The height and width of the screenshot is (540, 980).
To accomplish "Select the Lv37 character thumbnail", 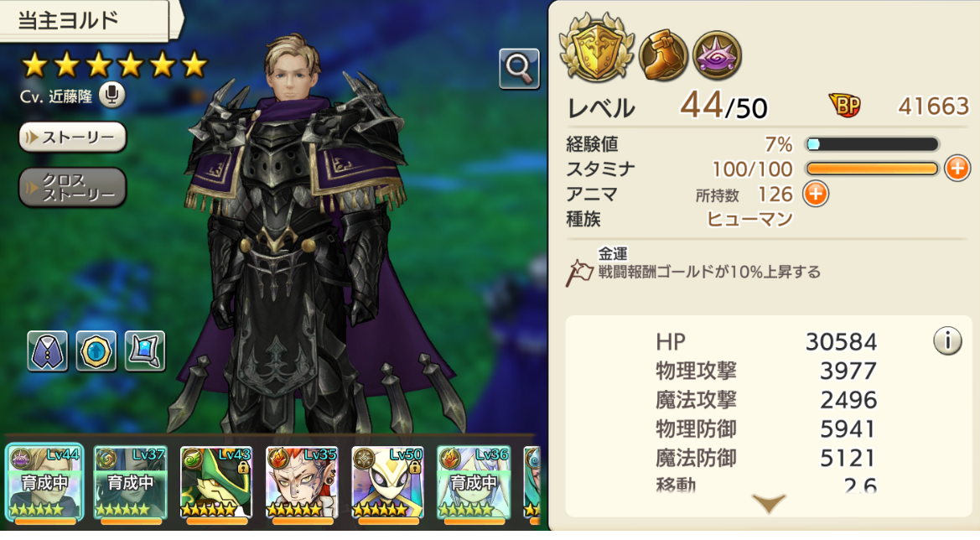I will (131, 483).
